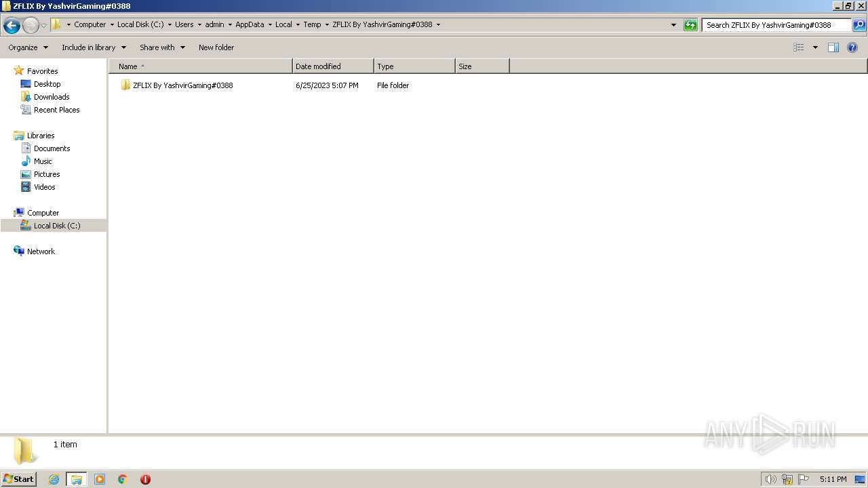The image size is (868, 488).
Task: Click the Refresh button in address bar
Action: tap(690, 25)
